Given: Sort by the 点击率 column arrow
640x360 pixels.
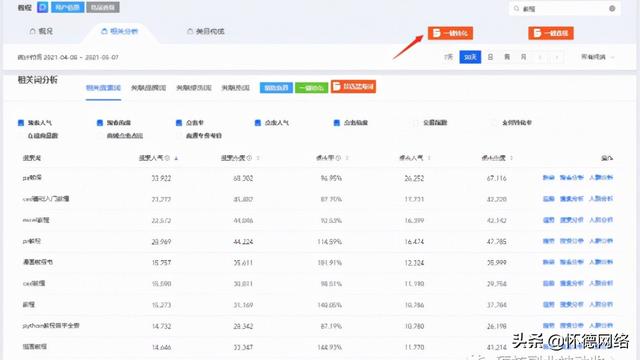Looking at the screenshot, I should pos(347,158).
